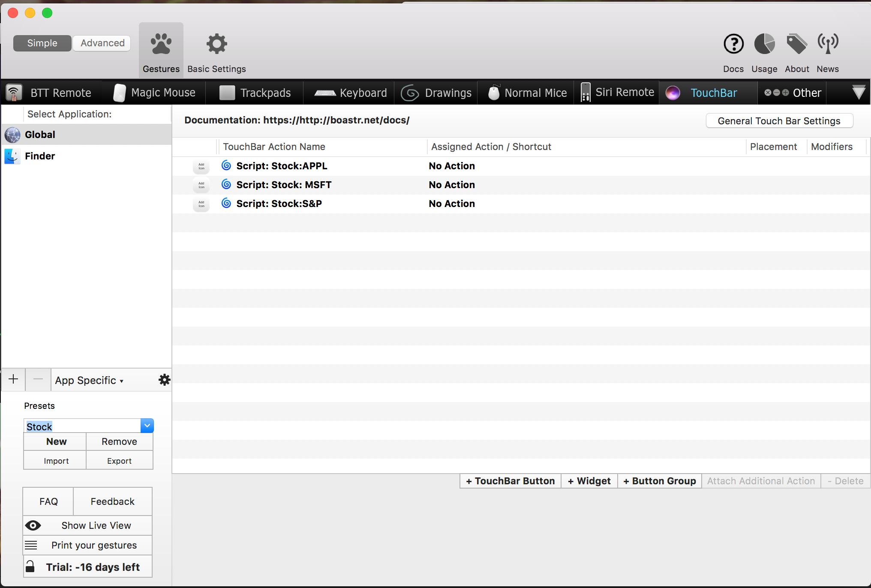The width and height of the screenshot is (871, 588).
Task: Click the lock icon beside Trial days left
Action: point(30,567)
